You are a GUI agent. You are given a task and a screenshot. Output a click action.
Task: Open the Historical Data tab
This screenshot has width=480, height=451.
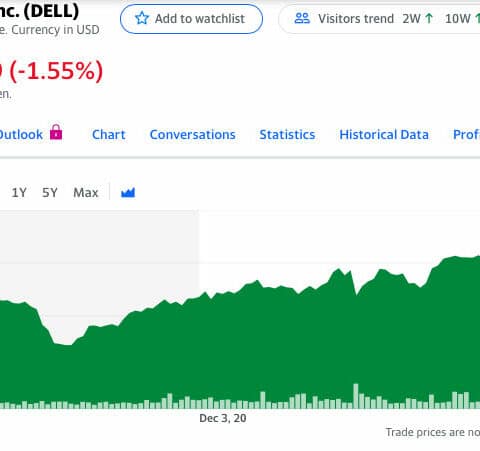(384, 135)
